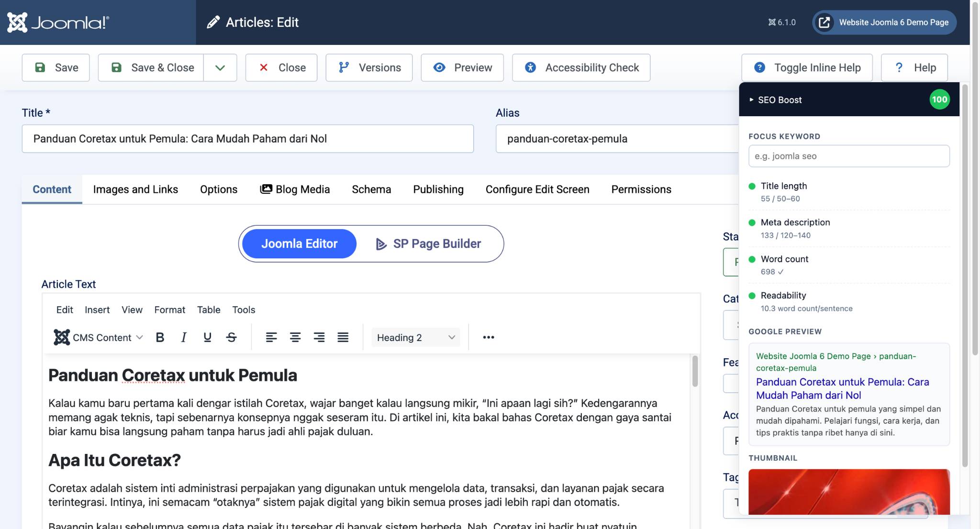Click the editor content vertical scrollbar
This screenshot has width=980, height=529.
(695, 371)
